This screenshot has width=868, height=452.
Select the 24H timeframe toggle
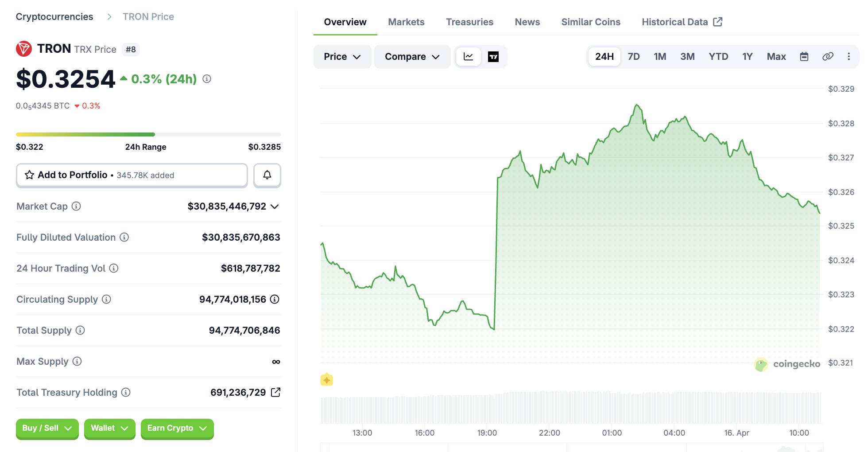point(604,57)
